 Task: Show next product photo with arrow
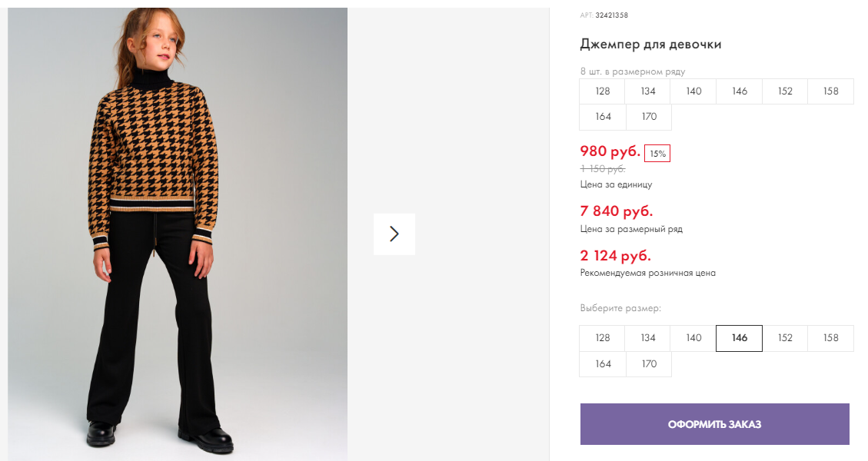tap(394, 234)
